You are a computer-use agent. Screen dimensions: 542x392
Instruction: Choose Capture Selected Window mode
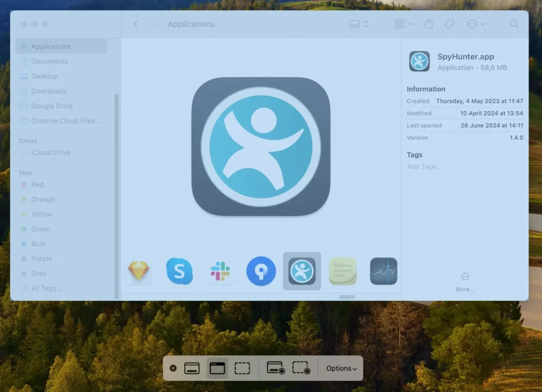tap(217, 368)
